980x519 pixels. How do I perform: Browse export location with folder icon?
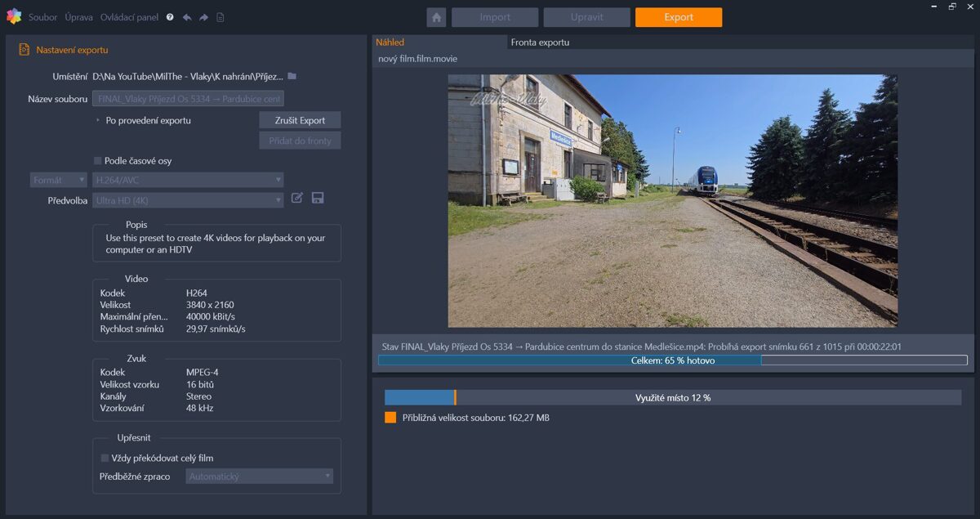pos(292,76)
